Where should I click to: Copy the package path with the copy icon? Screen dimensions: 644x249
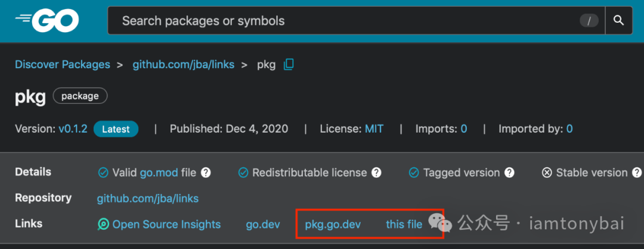(289, 64)
